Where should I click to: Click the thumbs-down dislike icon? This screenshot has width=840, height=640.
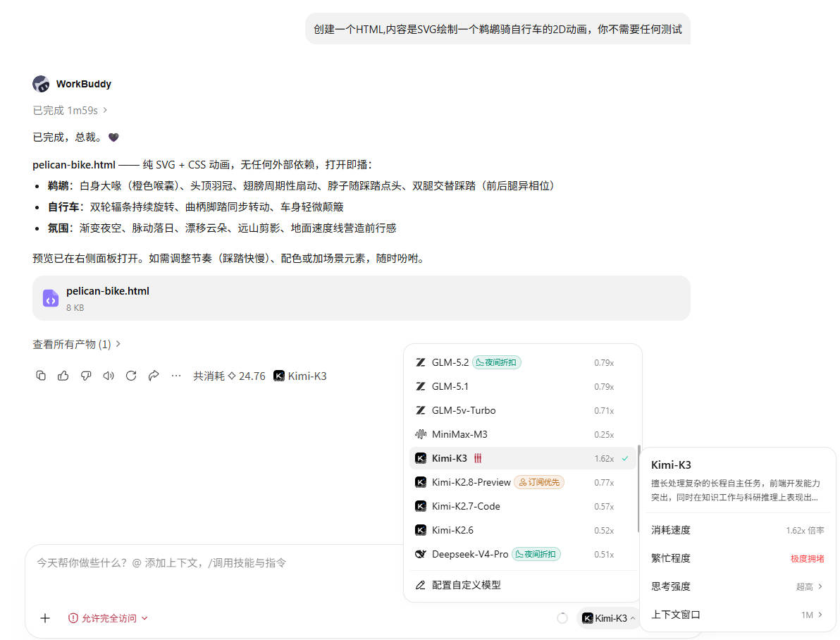tap(86, 376)
